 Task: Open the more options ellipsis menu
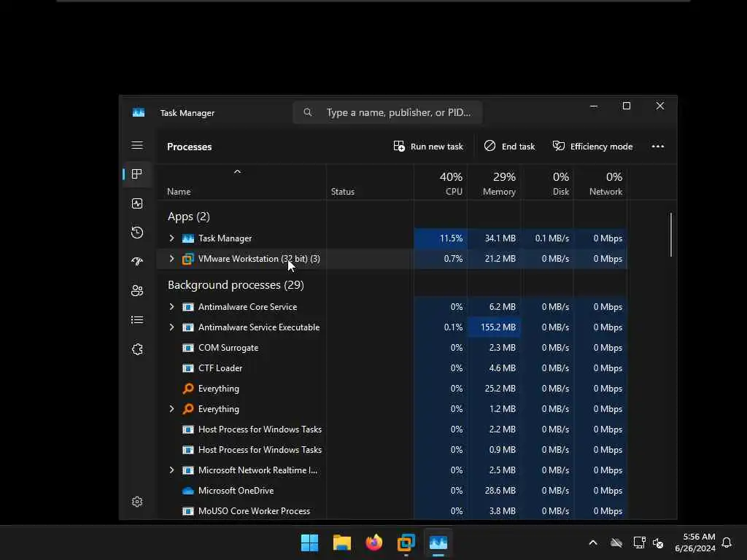coord(657,147)
